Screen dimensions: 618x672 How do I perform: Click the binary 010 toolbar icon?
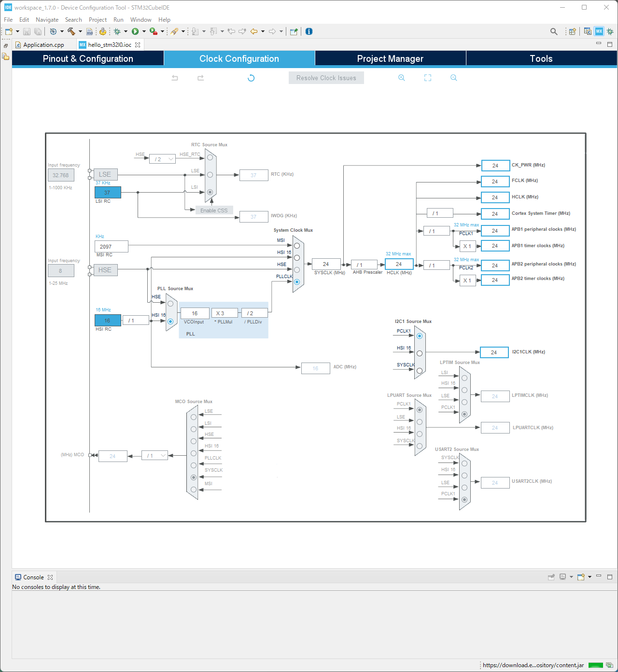[x=89, y=31]
